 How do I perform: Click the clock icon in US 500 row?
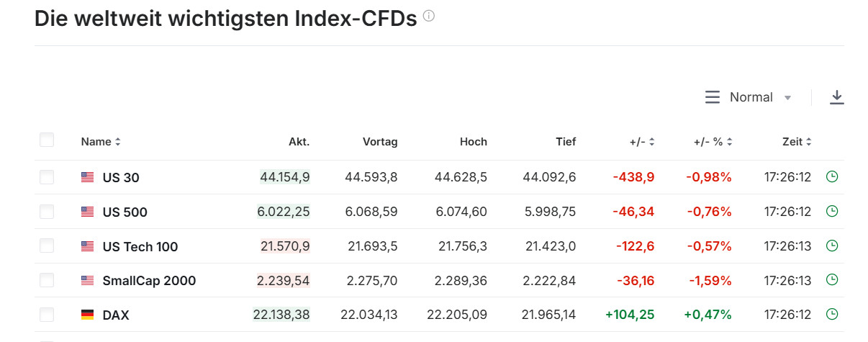point(832,211)
